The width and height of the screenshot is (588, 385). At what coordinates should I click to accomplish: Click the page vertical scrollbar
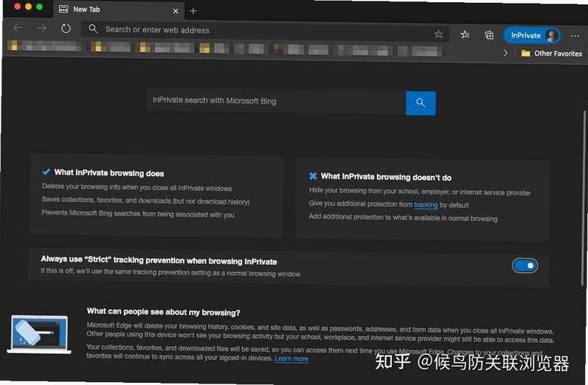coord(584,198)
